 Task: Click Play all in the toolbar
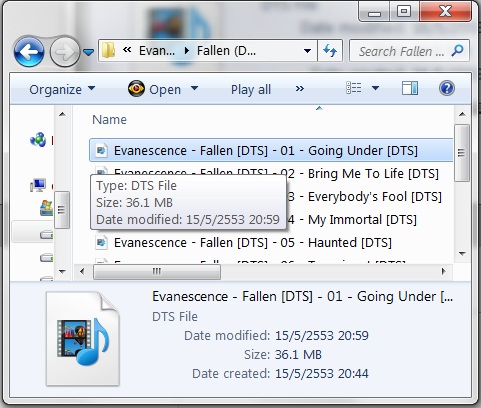pos(251,89)
